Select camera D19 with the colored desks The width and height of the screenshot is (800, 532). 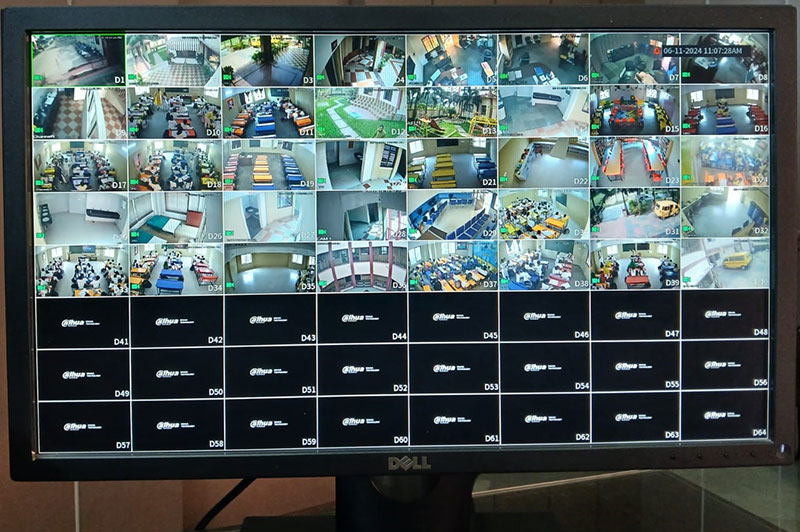click(268, 164)
